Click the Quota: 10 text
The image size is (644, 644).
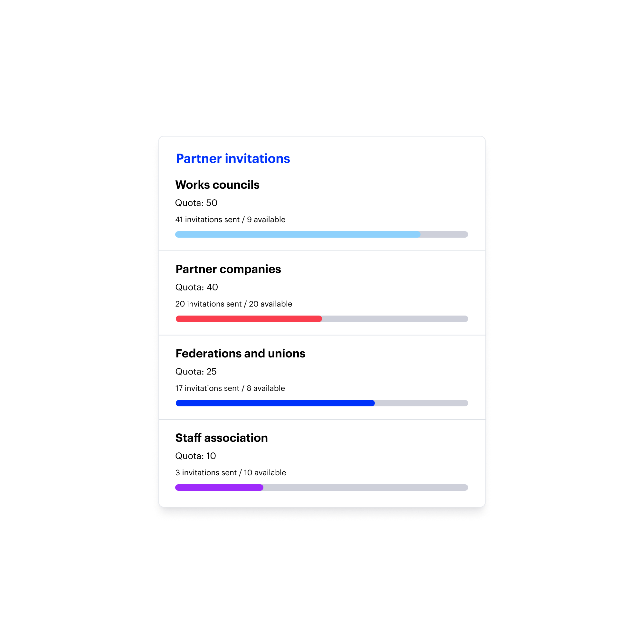point(195,456)
